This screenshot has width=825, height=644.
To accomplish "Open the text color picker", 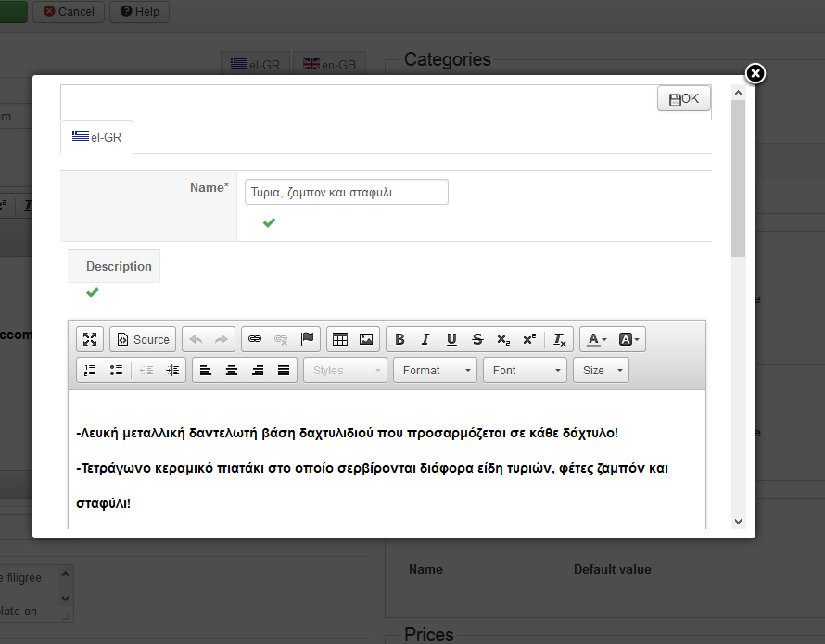I will click(596, 339).
